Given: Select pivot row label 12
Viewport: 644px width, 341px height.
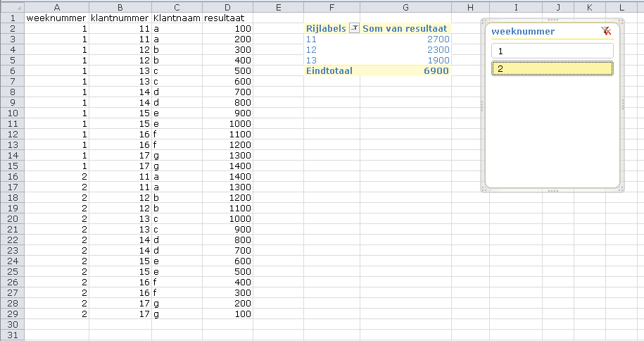Looking at the screenshot, I should tap(311, 50).
